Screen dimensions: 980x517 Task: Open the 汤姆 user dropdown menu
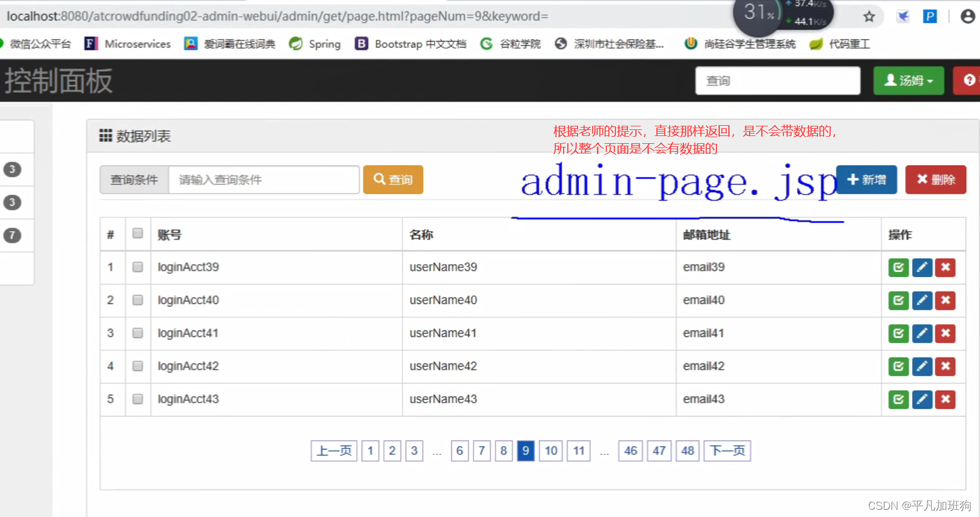(908, 81)
